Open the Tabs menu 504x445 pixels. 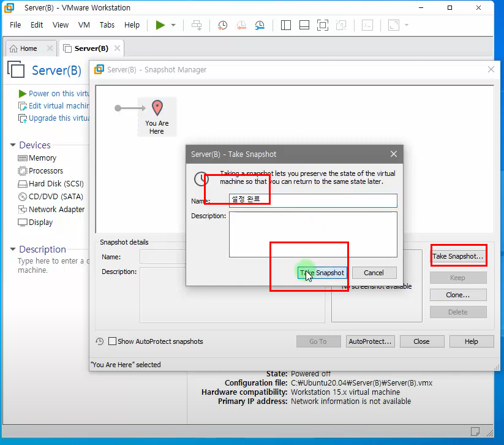pos(107,25)
